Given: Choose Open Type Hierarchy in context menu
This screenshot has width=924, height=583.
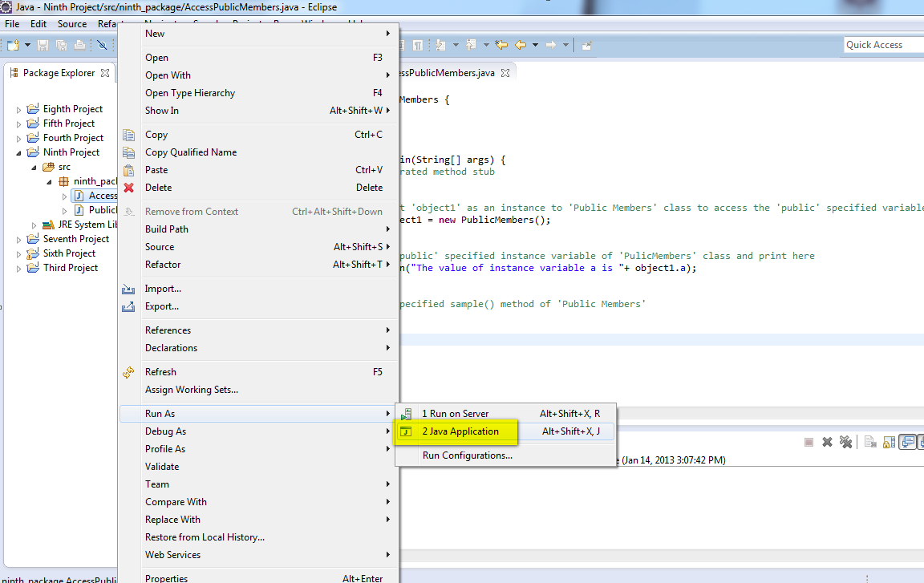Looking at the screenshot, I should [259, 93].
